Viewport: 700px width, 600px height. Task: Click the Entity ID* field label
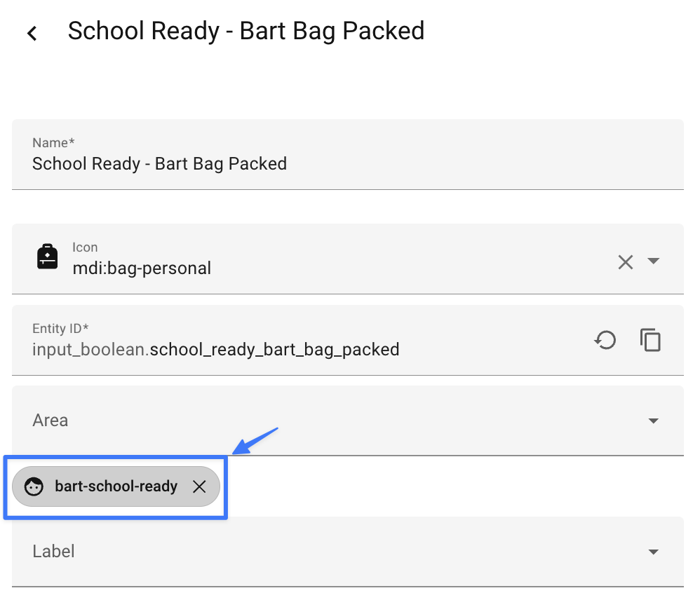pos(60,328)
